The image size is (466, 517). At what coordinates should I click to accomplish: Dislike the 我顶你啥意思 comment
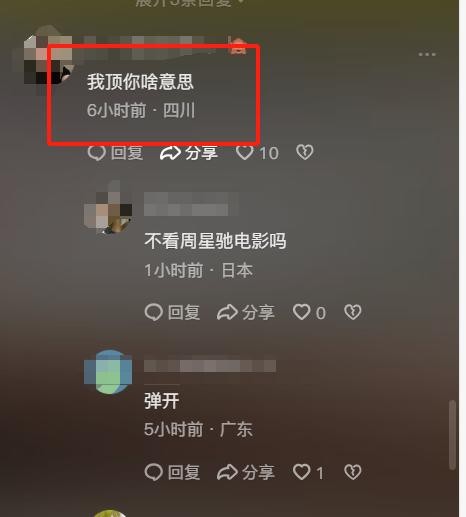pos(305,152)
